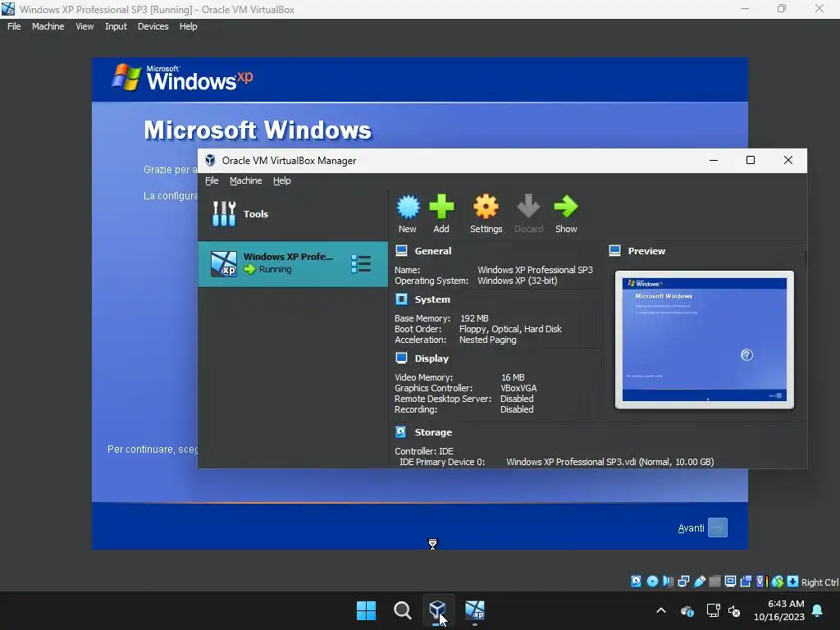The height and width of the screenshot is (630, 840).
Task: Click the optical disc status icon
Action: click(652, 582)
